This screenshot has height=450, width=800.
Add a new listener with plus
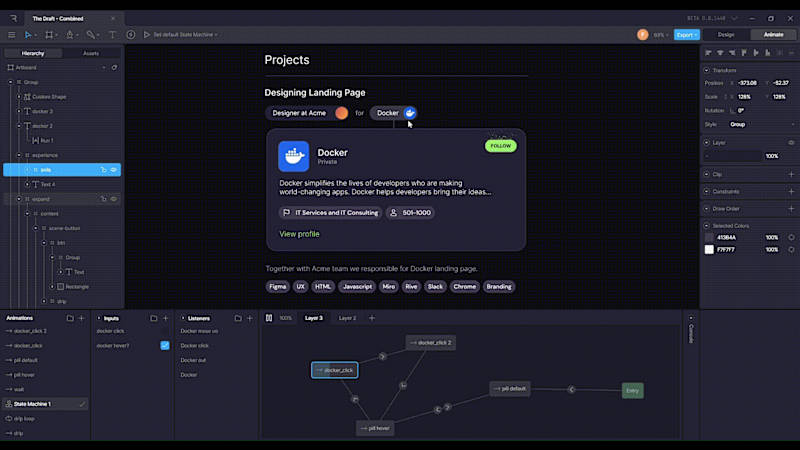click(x=249, y=318)
